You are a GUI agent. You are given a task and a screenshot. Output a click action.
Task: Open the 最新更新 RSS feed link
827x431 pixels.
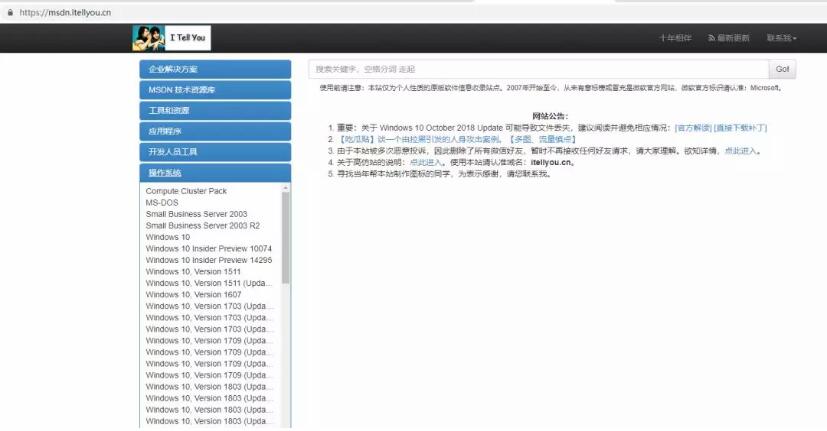(728, 38)
